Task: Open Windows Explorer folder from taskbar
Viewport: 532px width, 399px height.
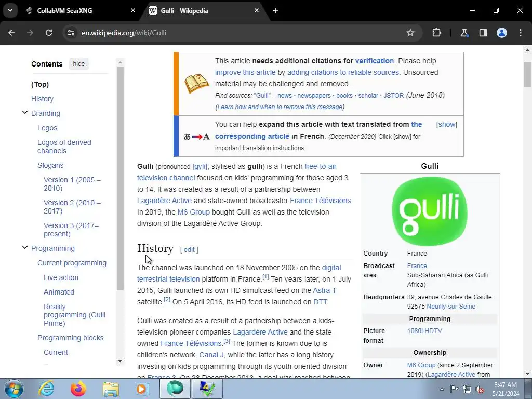Action: pyautogui.click(x=111, y=389)
